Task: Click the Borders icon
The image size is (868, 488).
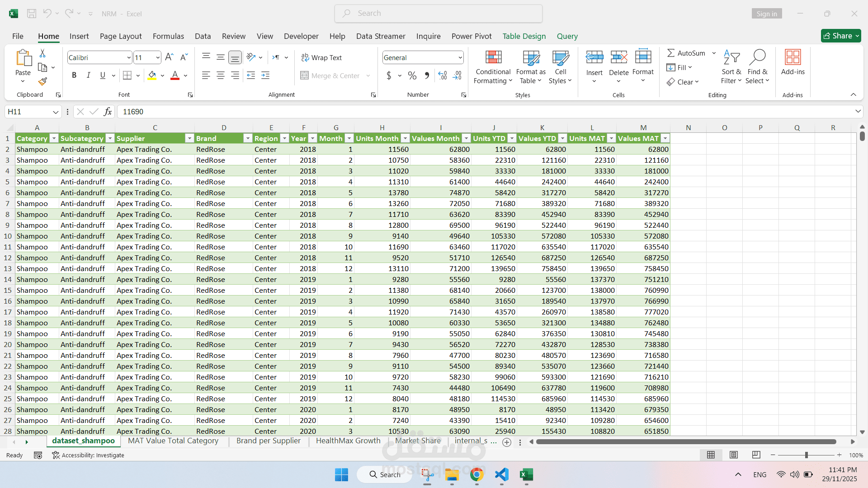Action: (127, 75)
